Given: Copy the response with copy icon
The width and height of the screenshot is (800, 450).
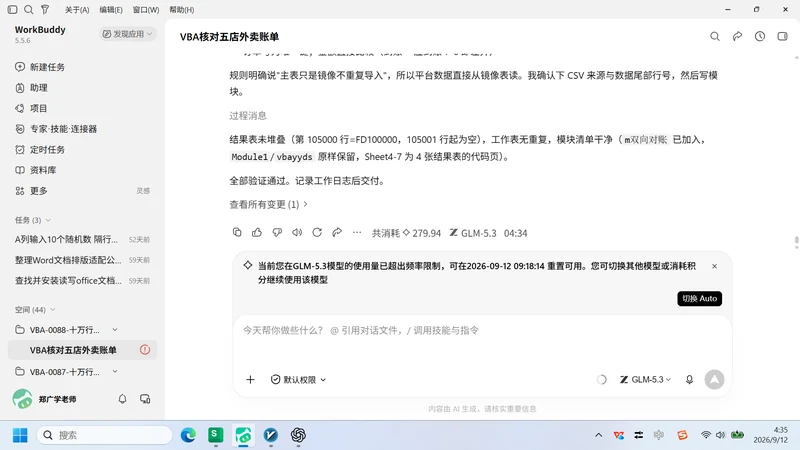Looking at the screenshot, I should point(237,233).
